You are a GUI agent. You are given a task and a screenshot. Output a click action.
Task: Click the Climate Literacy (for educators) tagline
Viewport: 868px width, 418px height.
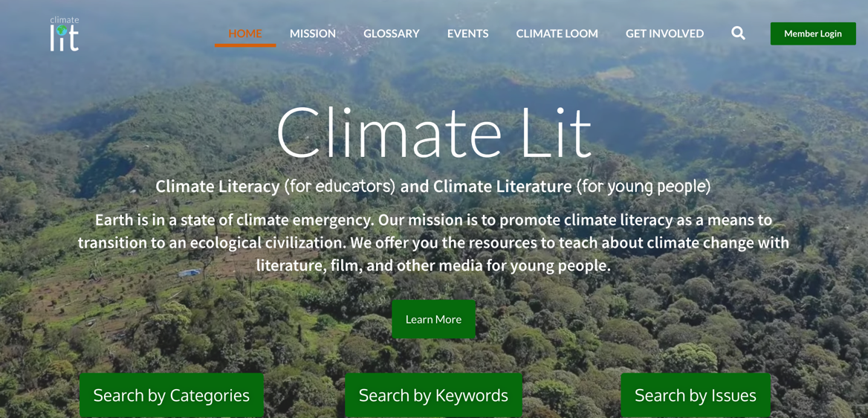tap(433, 187)
